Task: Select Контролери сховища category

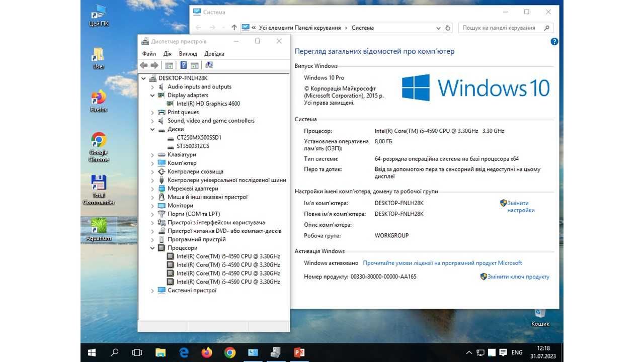Action: [195, 171]
